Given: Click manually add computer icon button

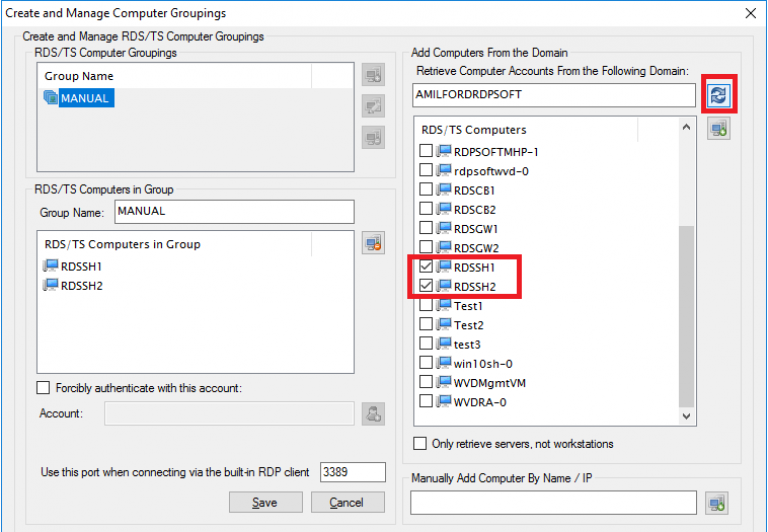Looking at the screenshot, I should coord(717,503).
